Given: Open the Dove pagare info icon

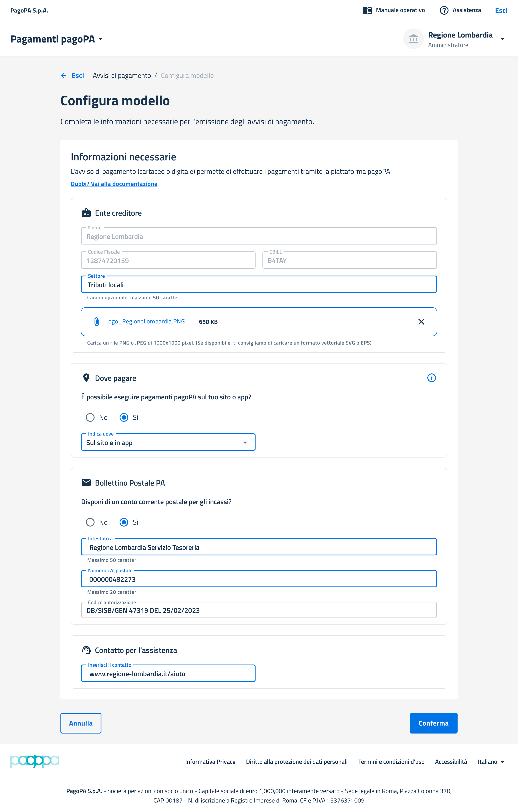Looking at the screenshot, I should point(431,378).
